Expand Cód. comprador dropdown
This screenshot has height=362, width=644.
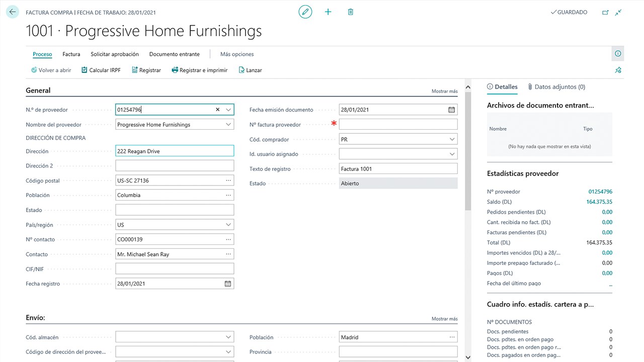point(452,139)
